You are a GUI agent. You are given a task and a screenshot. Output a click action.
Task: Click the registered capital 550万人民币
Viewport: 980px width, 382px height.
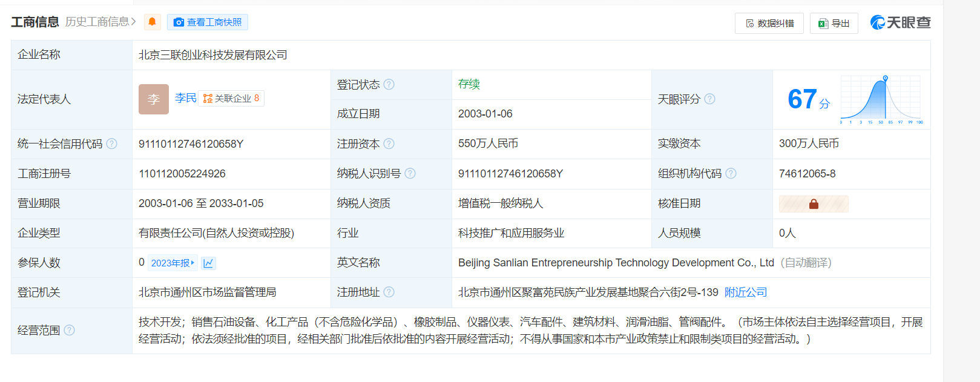[488, 143]
